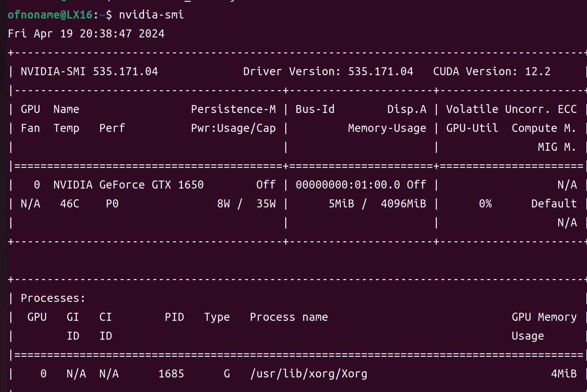The image size is (587, 392).
Task: Click the Fan header label
Action: [x=30, y=128]
